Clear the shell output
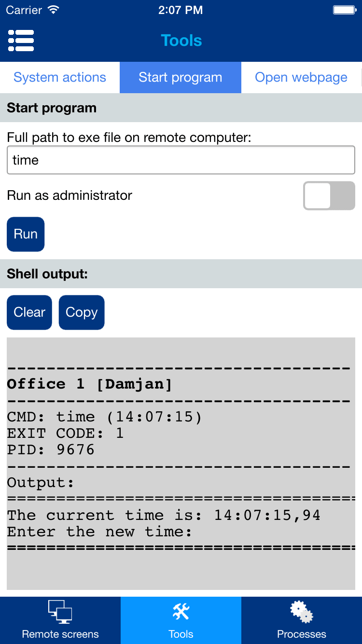The height and width of the screenshot is (644, 362). pyautogui.click(x=29, y=312)
